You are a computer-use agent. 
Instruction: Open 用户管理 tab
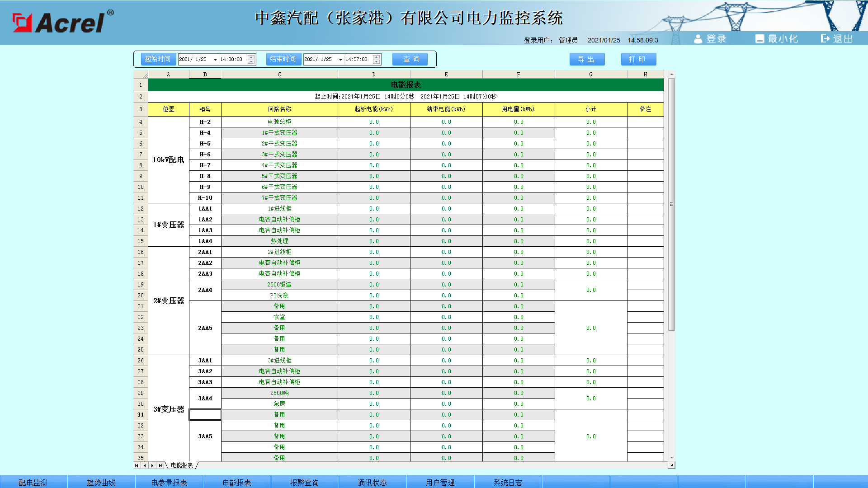tap(440, 482)
